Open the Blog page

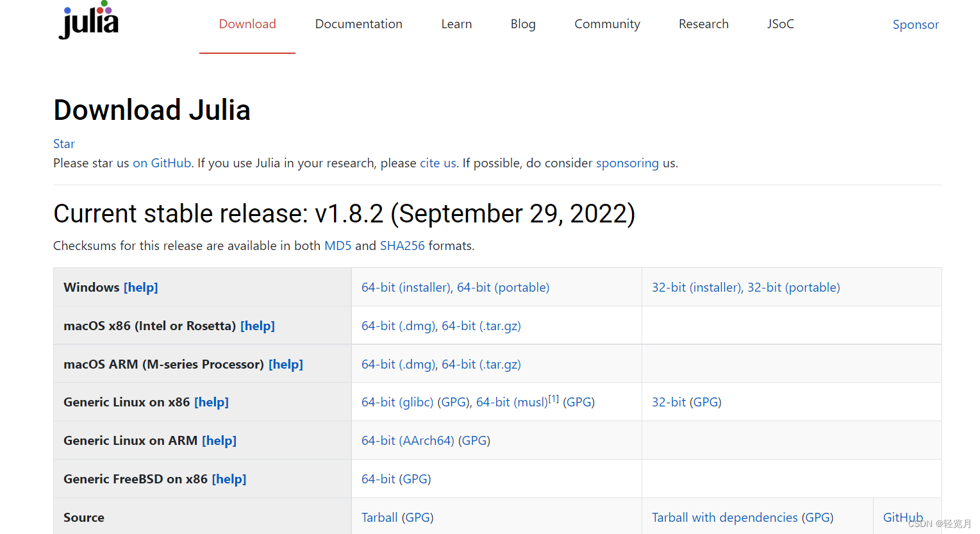523,24
